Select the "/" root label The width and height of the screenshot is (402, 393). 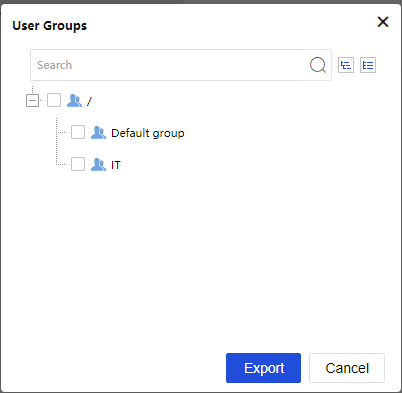click(x=89, y=101)
